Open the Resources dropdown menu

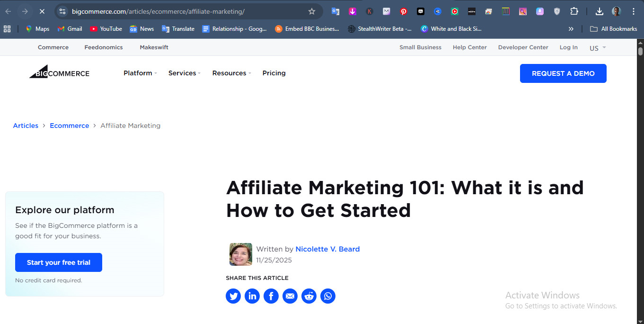(x=231, y=73)
